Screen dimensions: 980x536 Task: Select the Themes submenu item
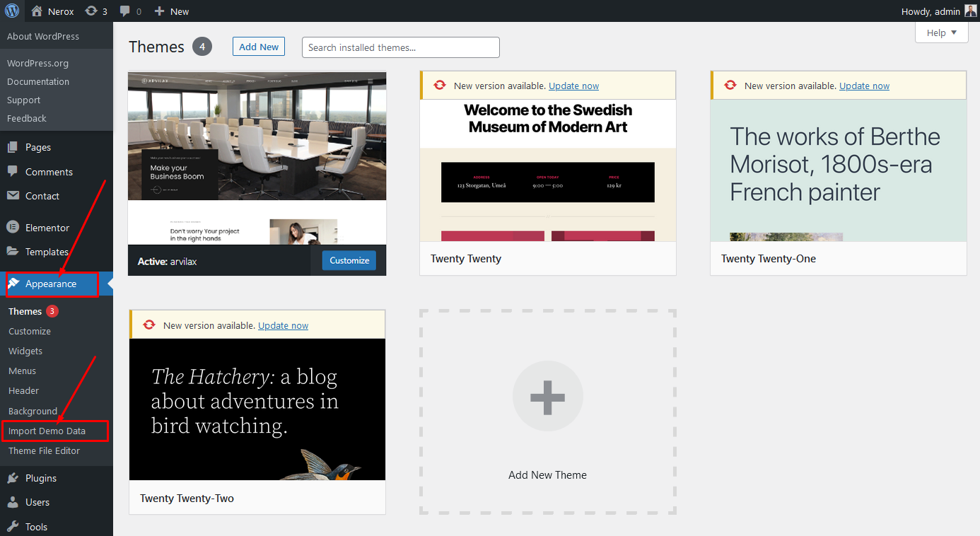coord(25,311)
